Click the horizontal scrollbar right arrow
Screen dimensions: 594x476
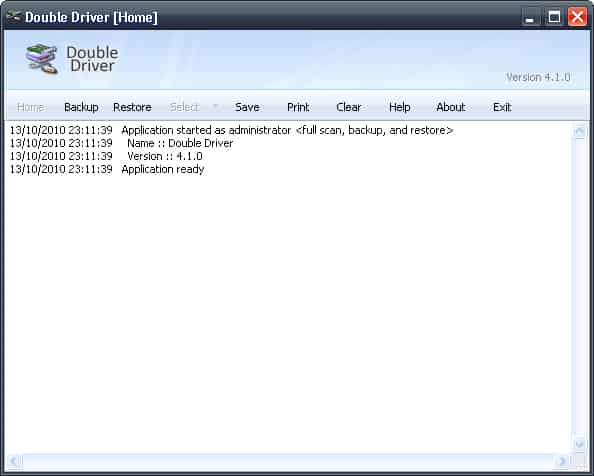tap(563, 461)
